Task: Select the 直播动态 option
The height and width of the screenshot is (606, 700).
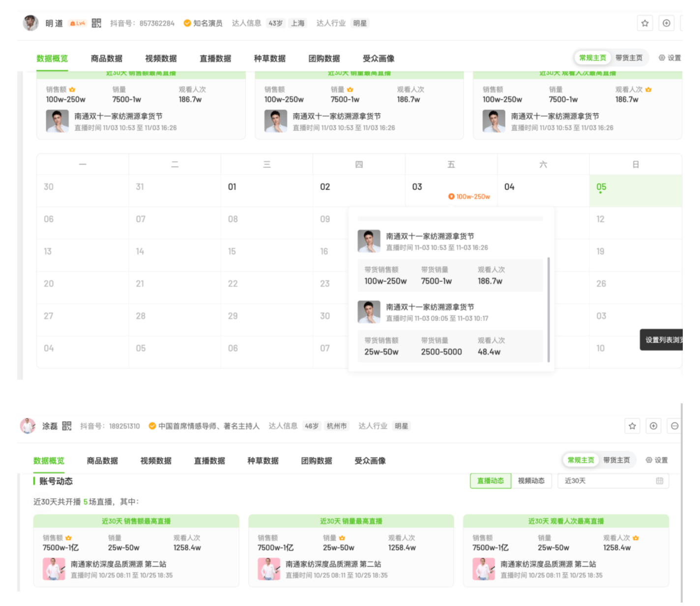Action: [x=490, y=481]
